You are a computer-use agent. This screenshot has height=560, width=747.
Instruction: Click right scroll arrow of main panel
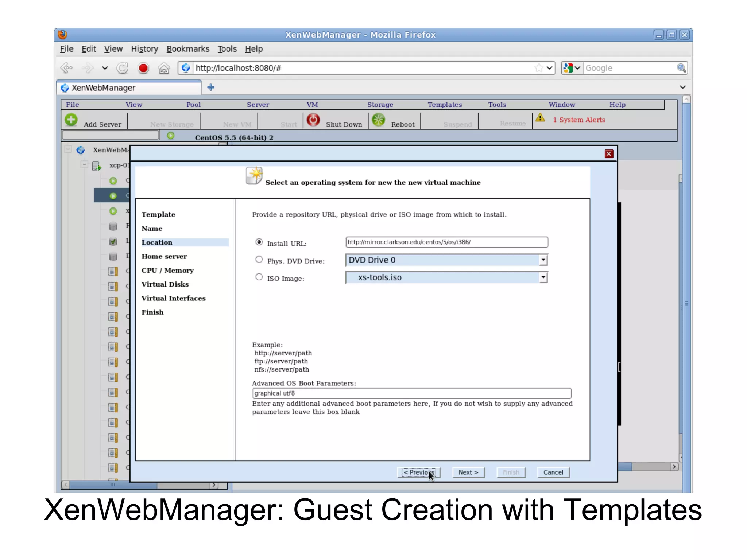[x=674, y=467]
